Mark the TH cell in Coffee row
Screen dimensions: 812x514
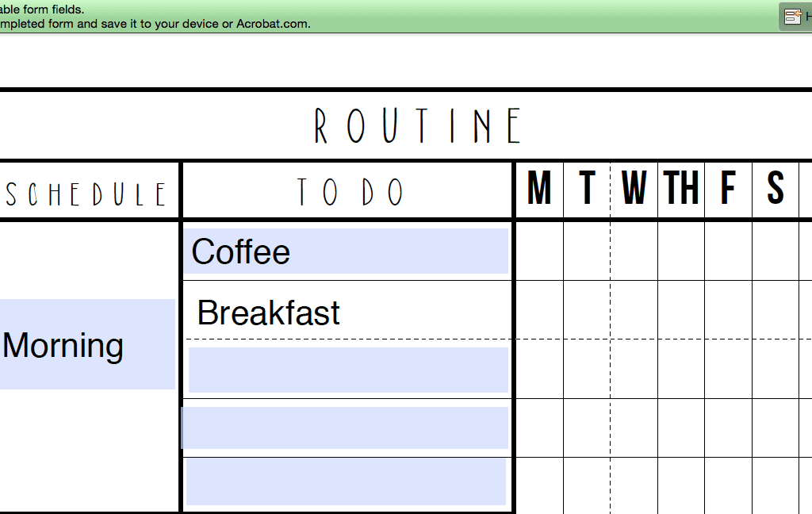[x=681, y=251]
